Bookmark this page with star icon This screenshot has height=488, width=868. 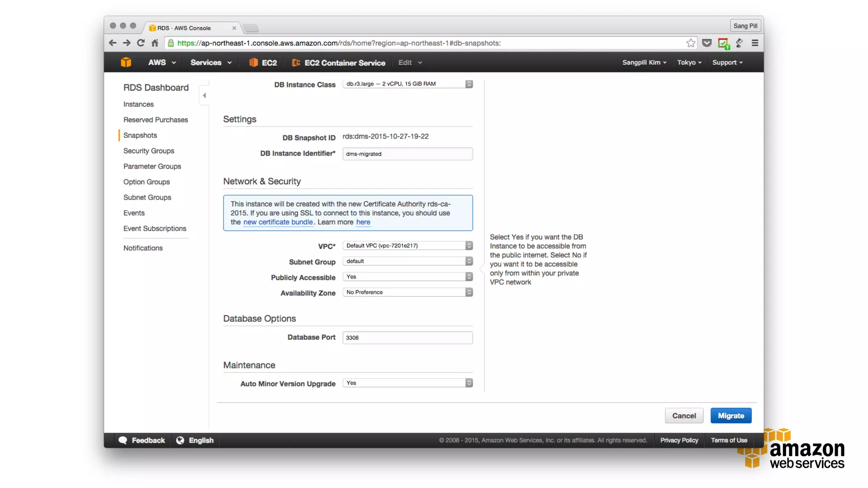[690, 43]
